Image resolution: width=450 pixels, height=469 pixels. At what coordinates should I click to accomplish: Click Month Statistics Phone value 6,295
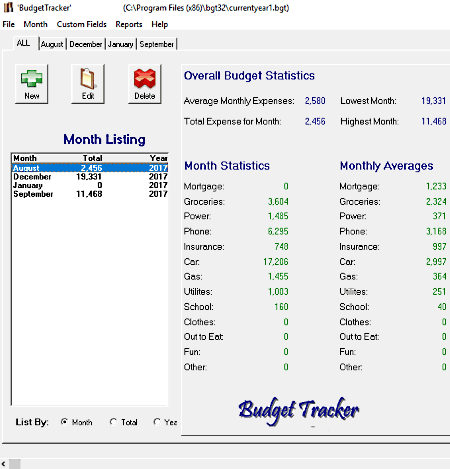pos(278,231)
